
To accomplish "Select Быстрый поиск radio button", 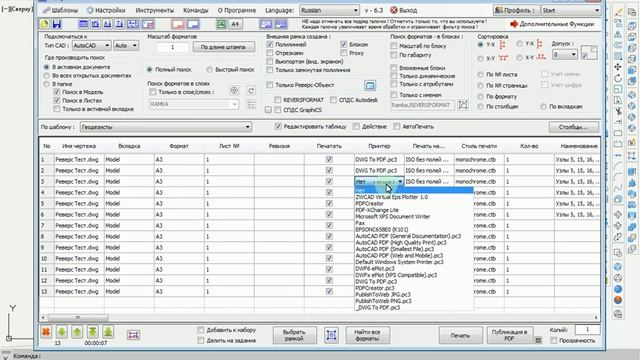I will tap(209, 70).
